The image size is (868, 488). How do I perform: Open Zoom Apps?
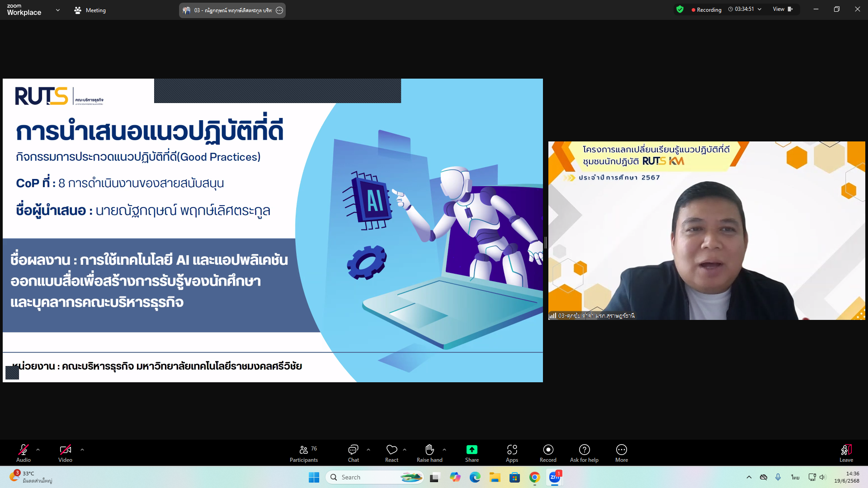pos(512,453)
